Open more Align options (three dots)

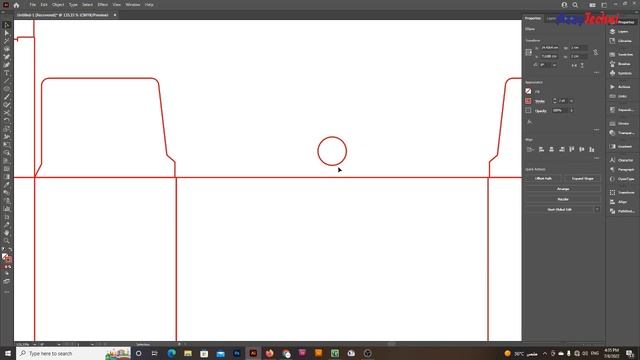tap(597, 158)
